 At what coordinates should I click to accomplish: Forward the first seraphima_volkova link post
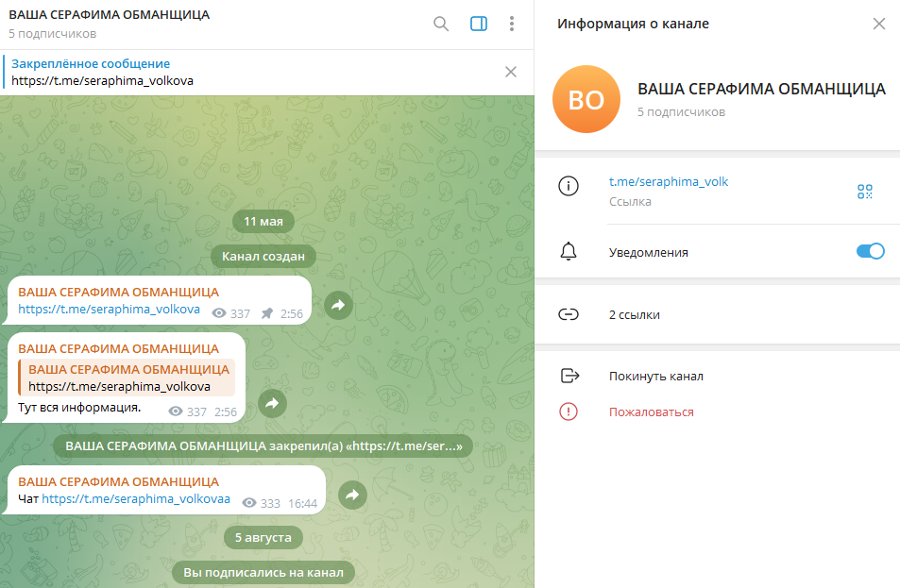(x=339, y=304)
